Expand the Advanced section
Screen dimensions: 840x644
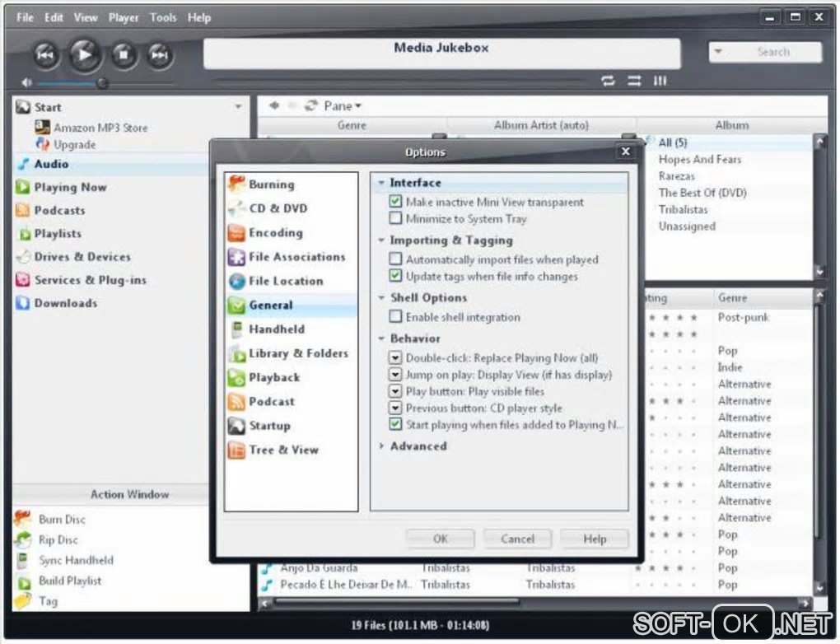click(381, 446)
